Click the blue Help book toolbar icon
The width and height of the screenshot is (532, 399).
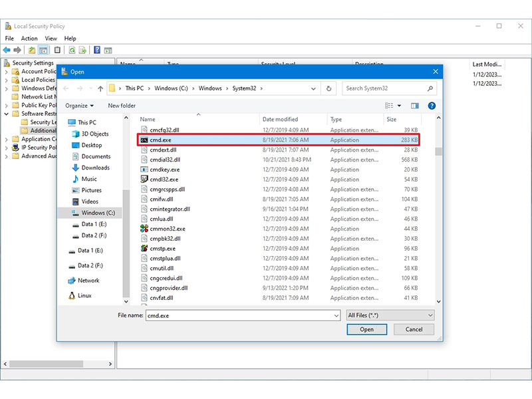[x=97, y=51]
